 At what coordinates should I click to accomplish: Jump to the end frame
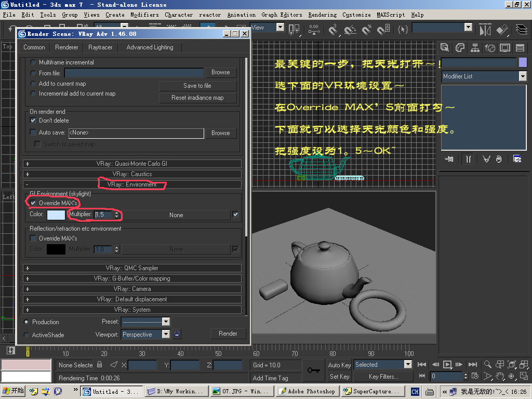(x=473, y=364)
